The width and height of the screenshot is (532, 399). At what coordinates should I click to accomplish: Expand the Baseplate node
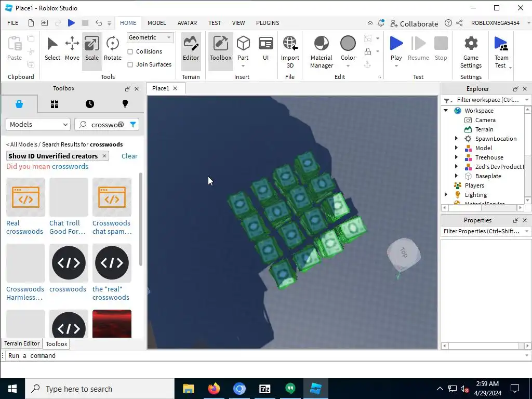click(x=456, y=176)
